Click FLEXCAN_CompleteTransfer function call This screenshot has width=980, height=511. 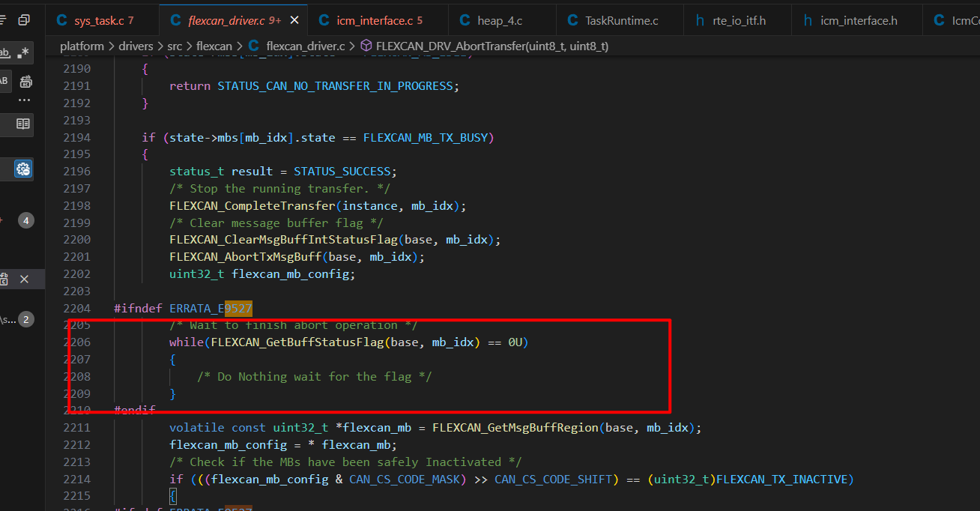252,205
